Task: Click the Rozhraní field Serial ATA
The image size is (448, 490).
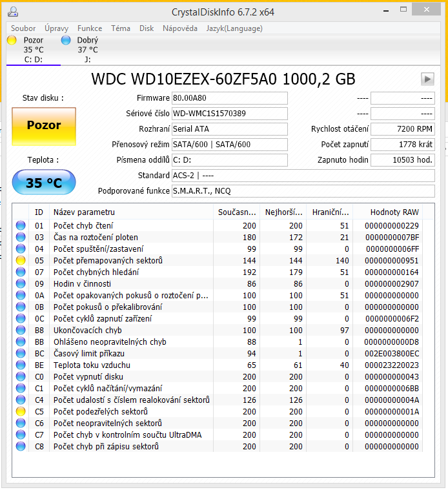Action: (x=230, y=129)
